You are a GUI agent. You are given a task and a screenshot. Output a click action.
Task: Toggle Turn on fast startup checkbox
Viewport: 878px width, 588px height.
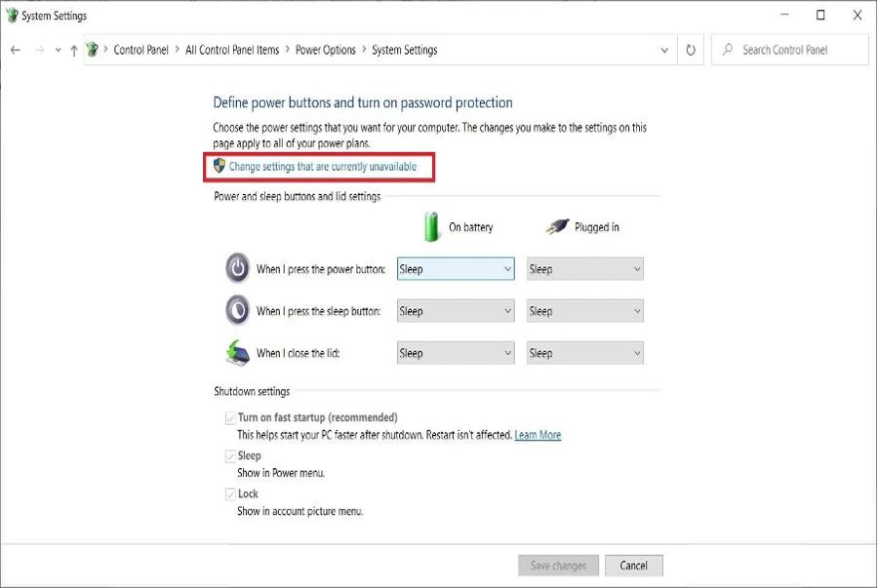[x=230, y=418]
